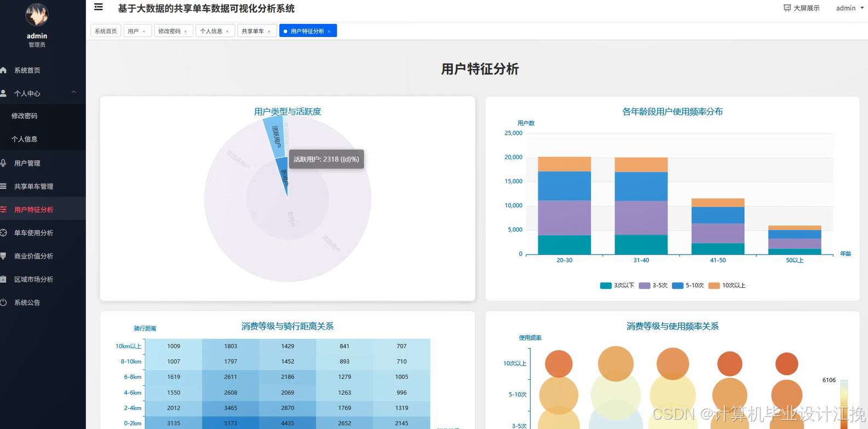
Task: Click the 各年龄段用户使用频率分布 chart title
Action: (x=672, y=112)
